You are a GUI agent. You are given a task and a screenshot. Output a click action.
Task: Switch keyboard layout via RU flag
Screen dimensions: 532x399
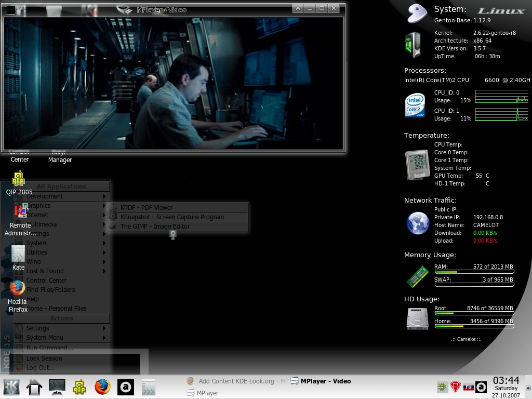[x=468, y=387]
